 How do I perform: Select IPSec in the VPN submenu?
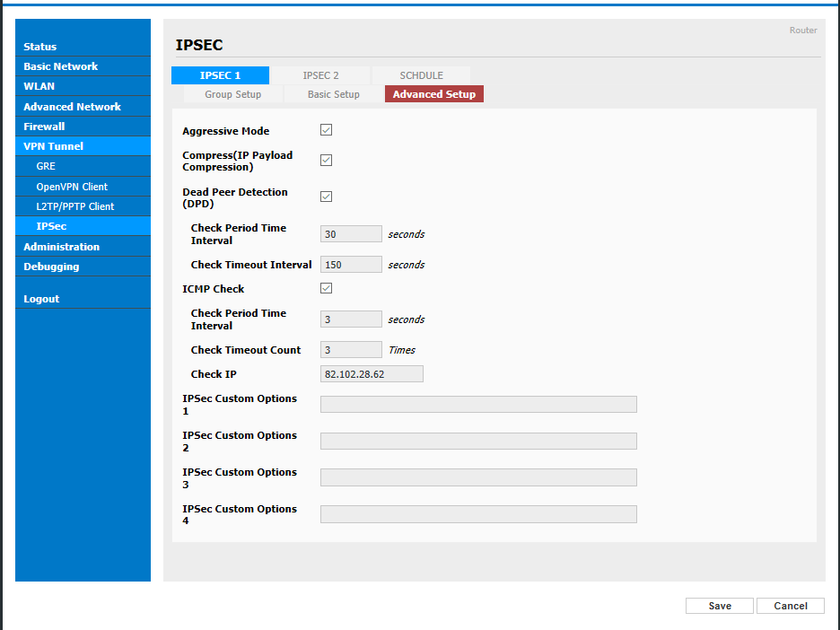click(x=83, y=226)
